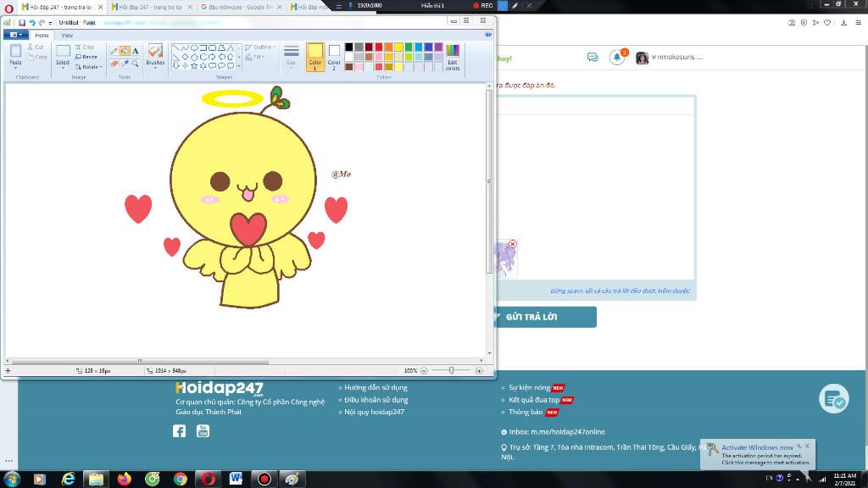The image size is (868, 488).
Task: Click the Opera bookmark heart icon
Action: click(827, 23)
